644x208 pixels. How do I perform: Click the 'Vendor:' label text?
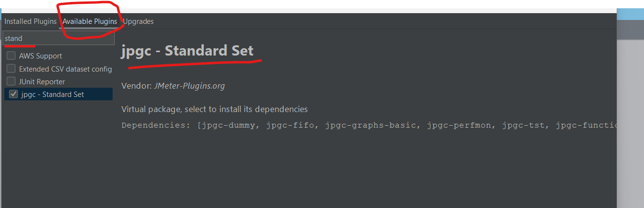(137, 86)
